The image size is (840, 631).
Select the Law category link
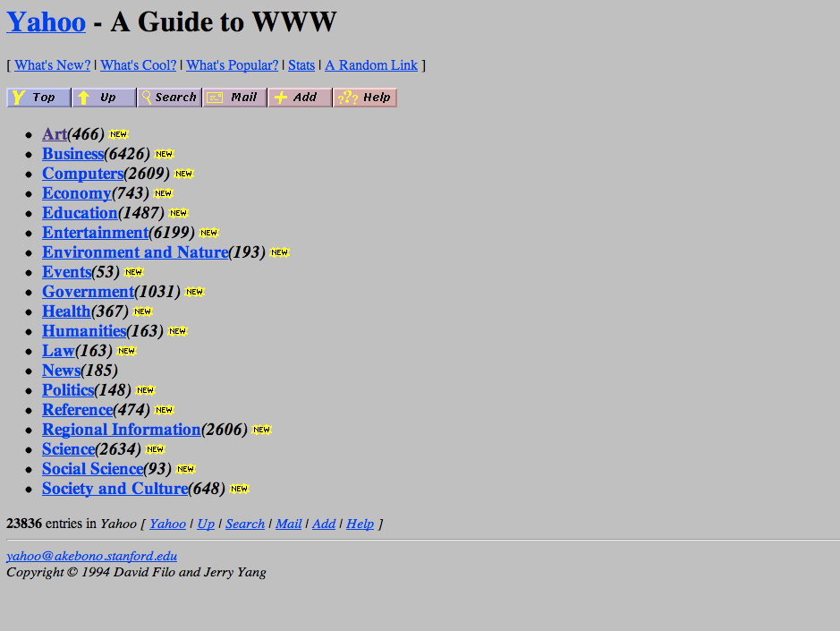tap(58, 351)
